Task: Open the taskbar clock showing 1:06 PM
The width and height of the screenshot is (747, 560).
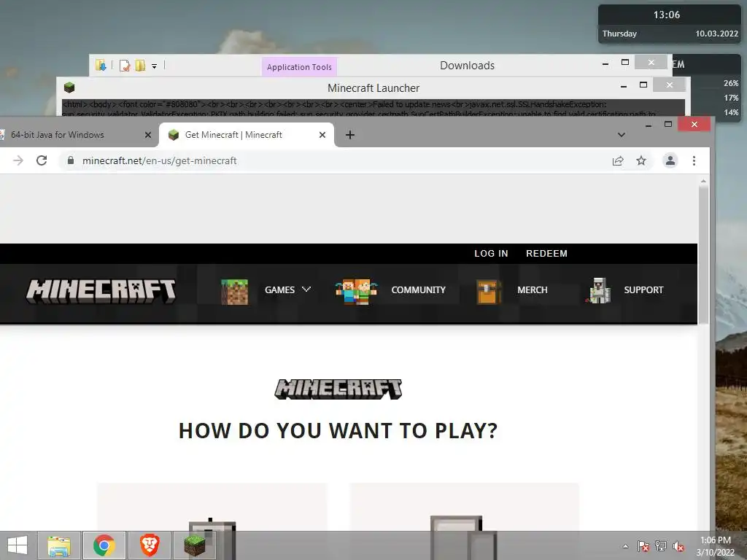Action: pyautogui.click(x=716, y=546)
